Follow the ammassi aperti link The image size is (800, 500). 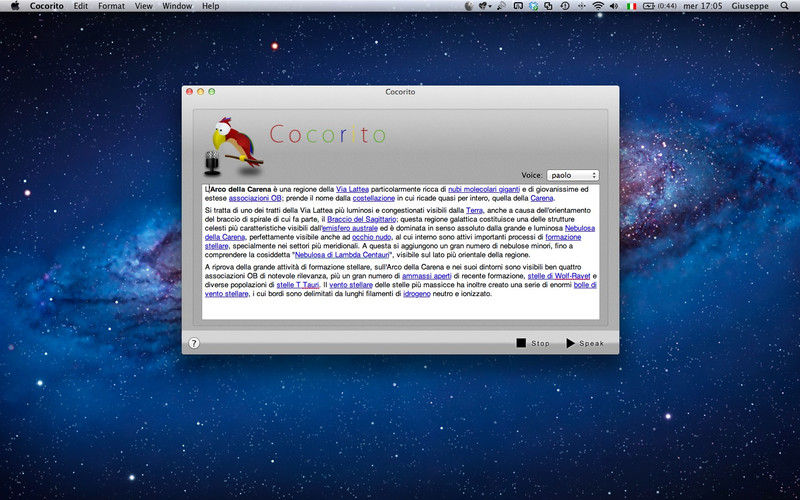427,276
